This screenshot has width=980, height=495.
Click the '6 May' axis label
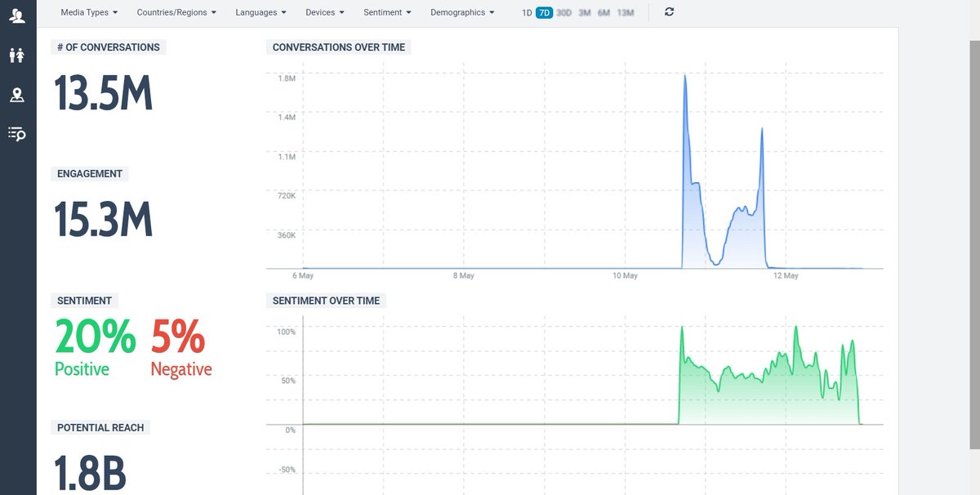(x=302, y=276)
